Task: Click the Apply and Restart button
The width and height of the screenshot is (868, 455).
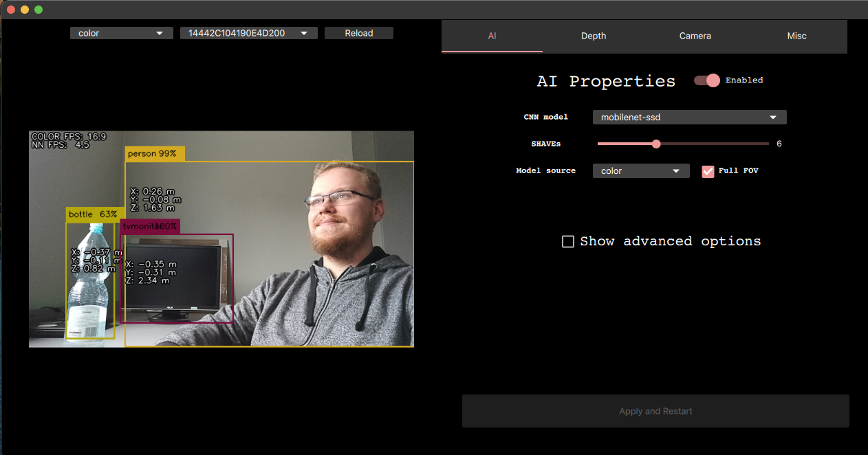Action: pyautogui.click(x=655, y=411)
